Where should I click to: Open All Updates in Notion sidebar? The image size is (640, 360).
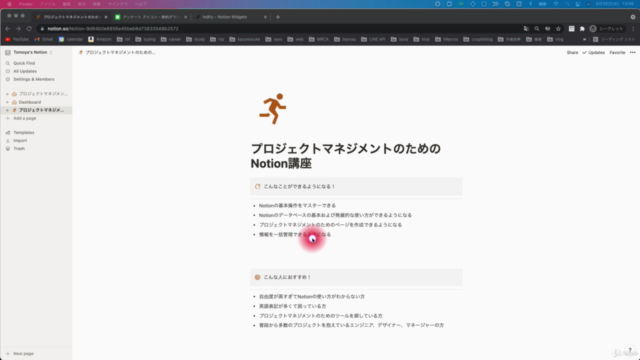25,71
